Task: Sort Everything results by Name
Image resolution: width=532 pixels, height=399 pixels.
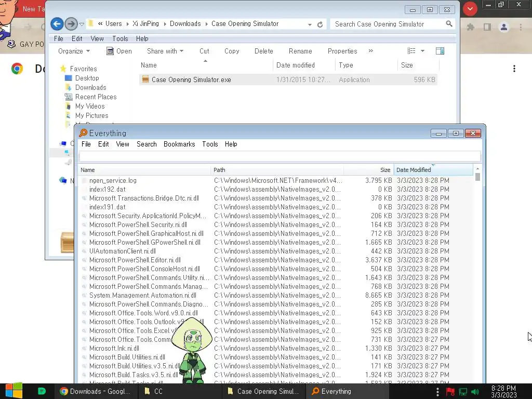Action: tap(144, 170)
